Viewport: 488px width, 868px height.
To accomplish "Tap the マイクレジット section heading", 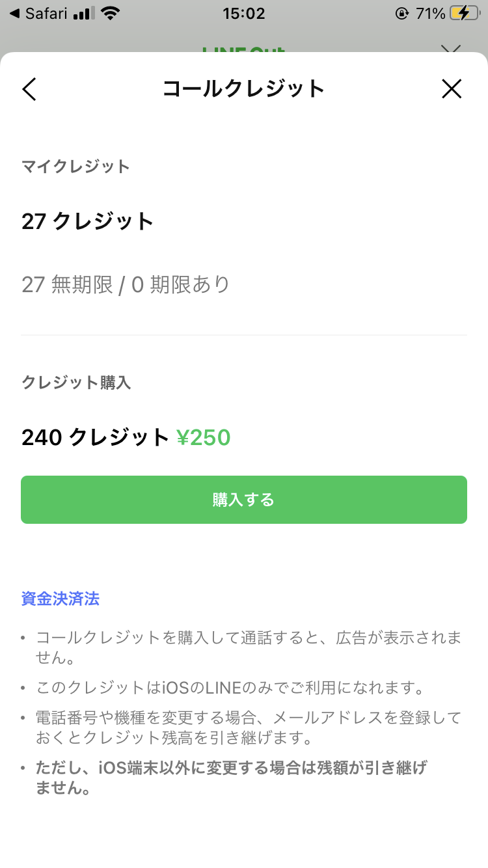I will point(76,167).
